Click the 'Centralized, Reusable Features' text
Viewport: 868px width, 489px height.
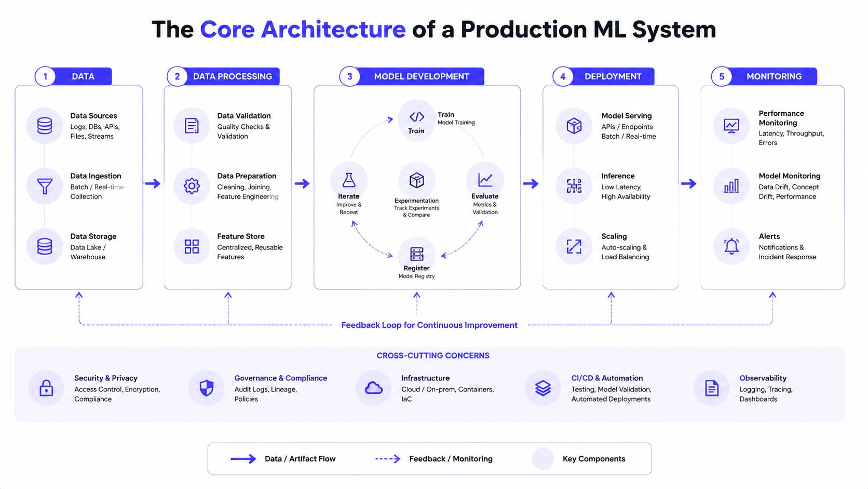250,252
